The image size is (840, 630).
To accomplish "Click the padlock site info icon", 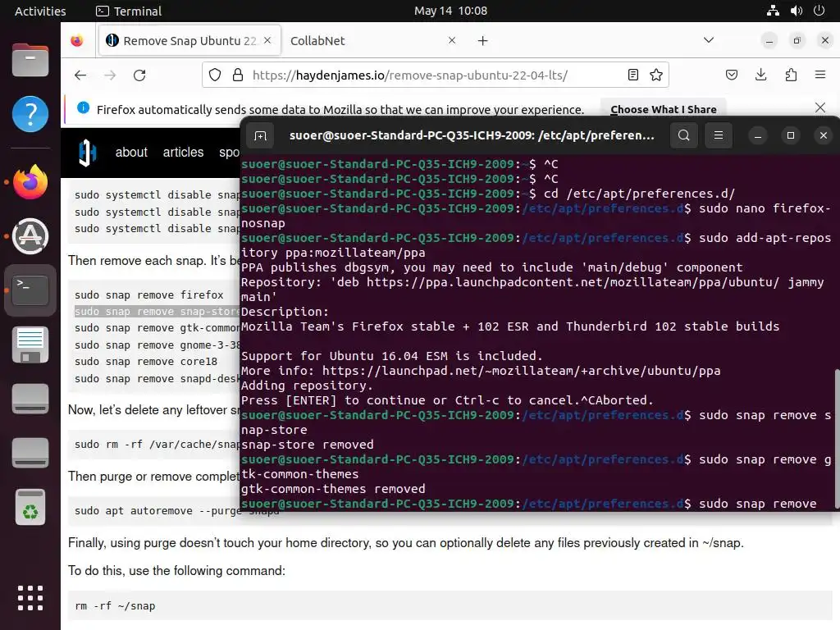I will coord(238,75).
